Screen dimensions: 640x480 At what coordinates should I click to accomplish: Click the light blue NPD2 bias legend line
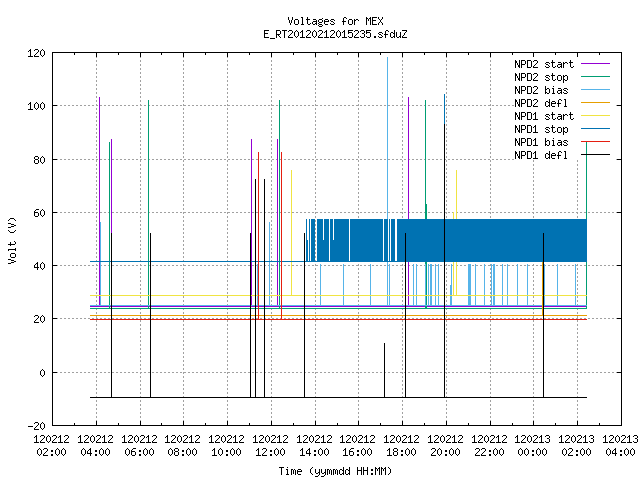(x=595, y=90)
